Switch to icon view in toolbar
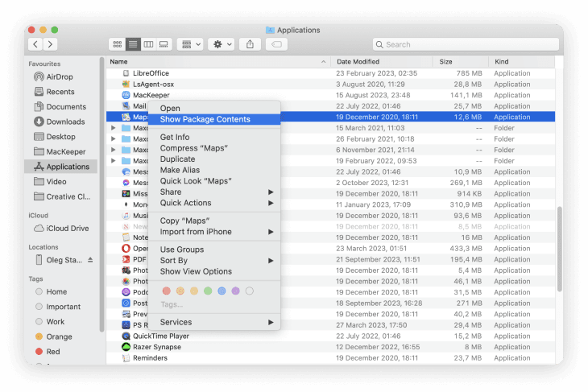 pos(118,44)
